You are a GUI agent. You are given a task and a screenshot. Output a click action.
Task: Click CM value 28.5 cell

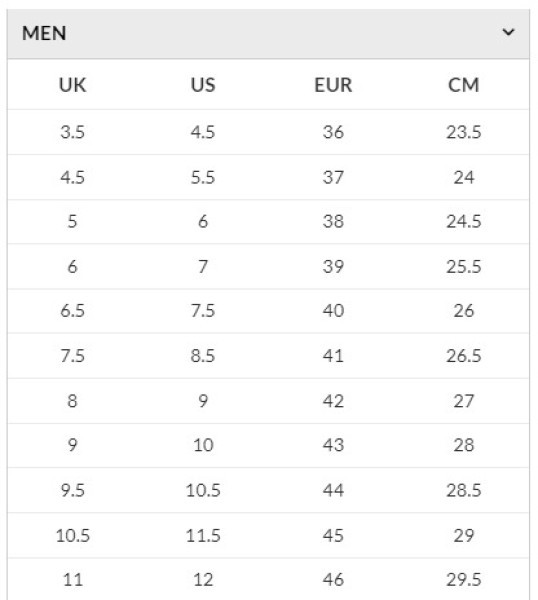tap(464, 490)
